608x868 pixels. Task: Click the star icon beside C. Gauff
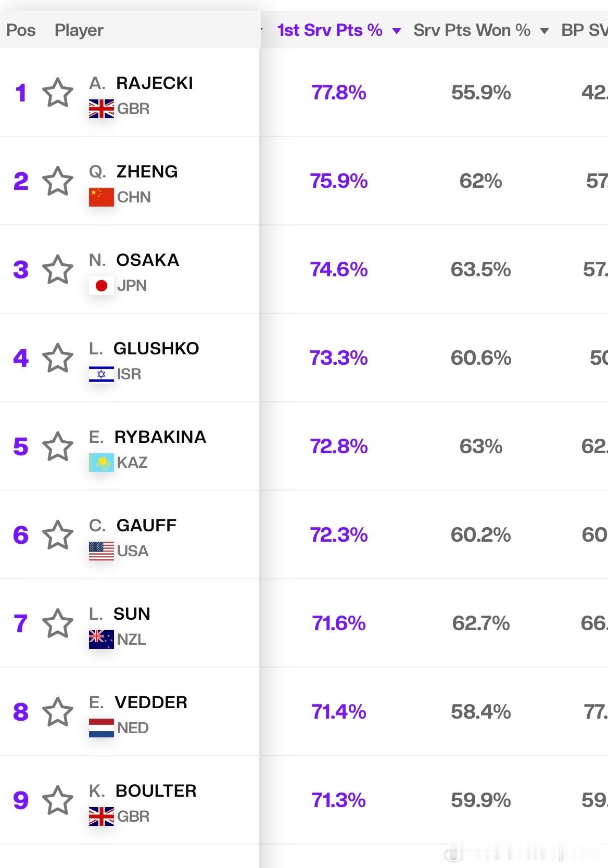58,535
